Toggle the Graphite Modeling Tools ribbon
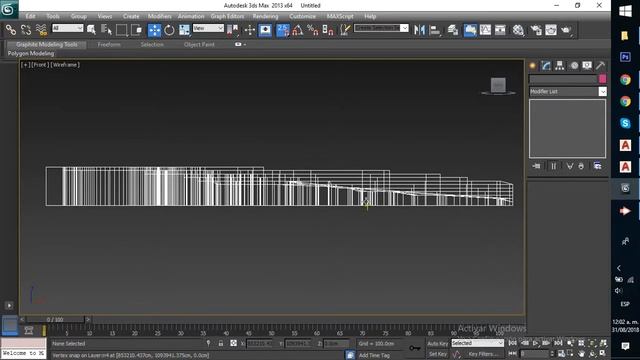Image resolution: width=640 pixels, height=360 pixels. coord(470,30)
